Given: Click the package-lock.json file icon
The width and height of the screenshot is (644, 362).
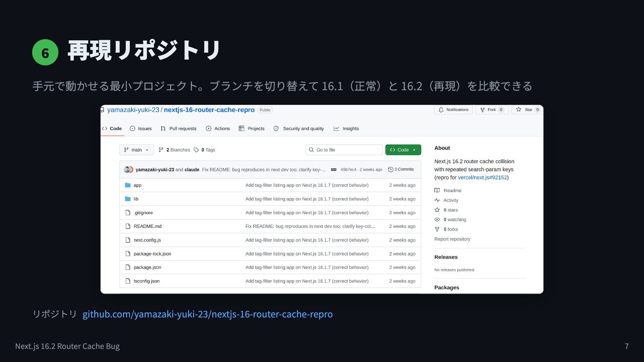Looking at the screenshot, I should [x=128, y=254].
